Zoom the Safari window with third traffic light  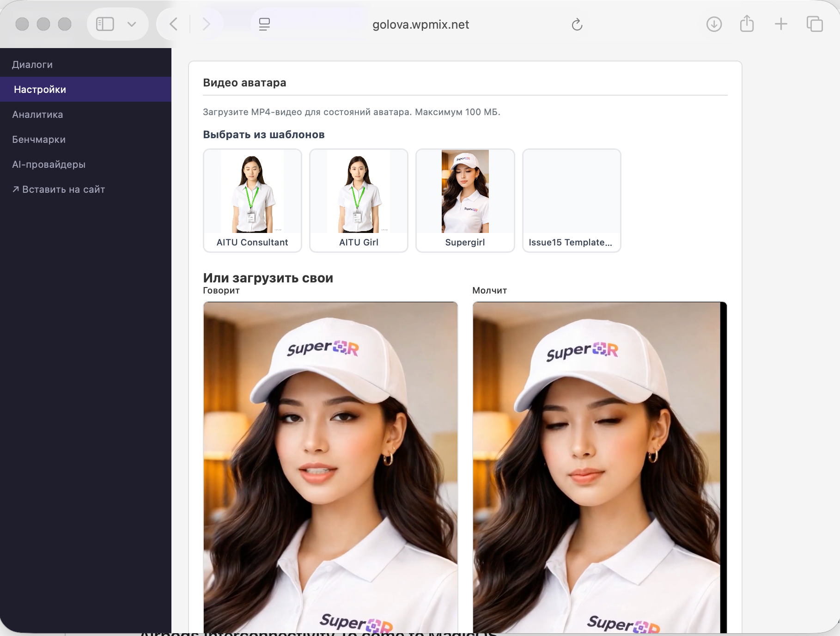(65, 24)
